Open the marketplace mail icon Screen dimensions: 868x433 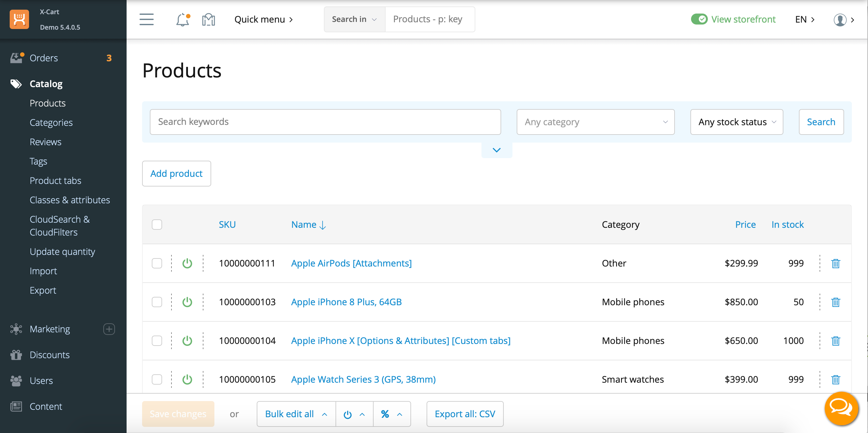click(x=209, y=20)
